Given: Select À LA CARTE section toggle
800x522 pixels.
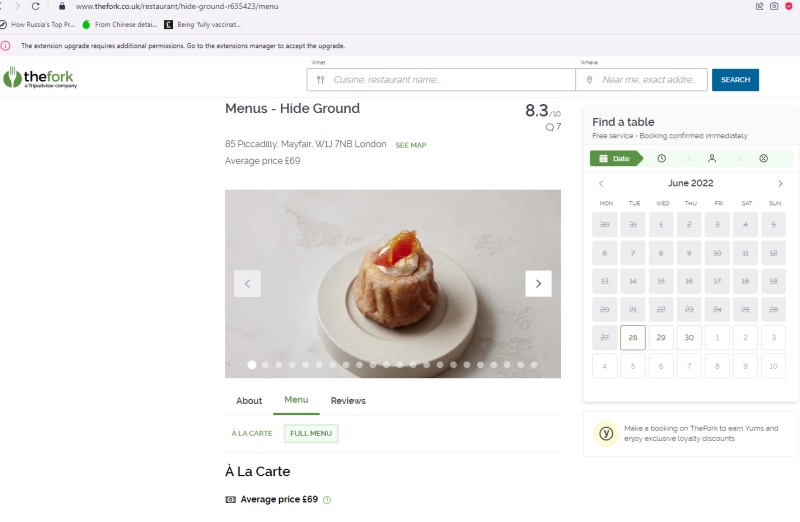Looking at the screenshot, I should click(252, 433).
